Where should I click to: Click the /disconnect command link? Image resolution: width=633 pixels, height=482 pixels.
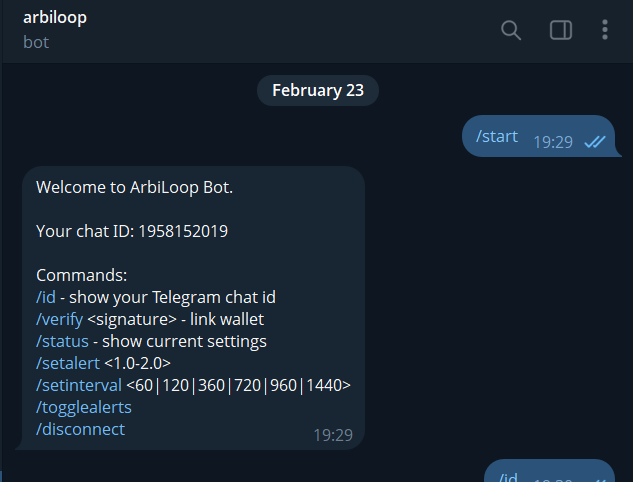81,429
